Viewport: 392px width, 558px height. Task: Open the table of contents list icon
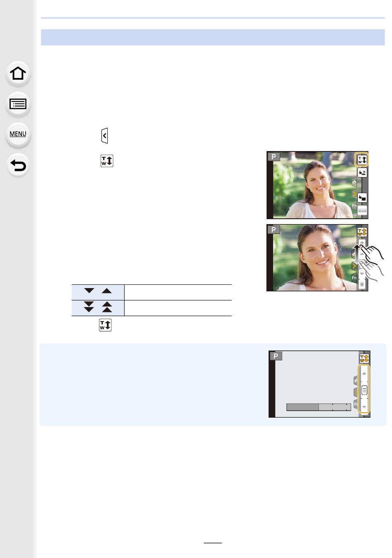[18, 104]
